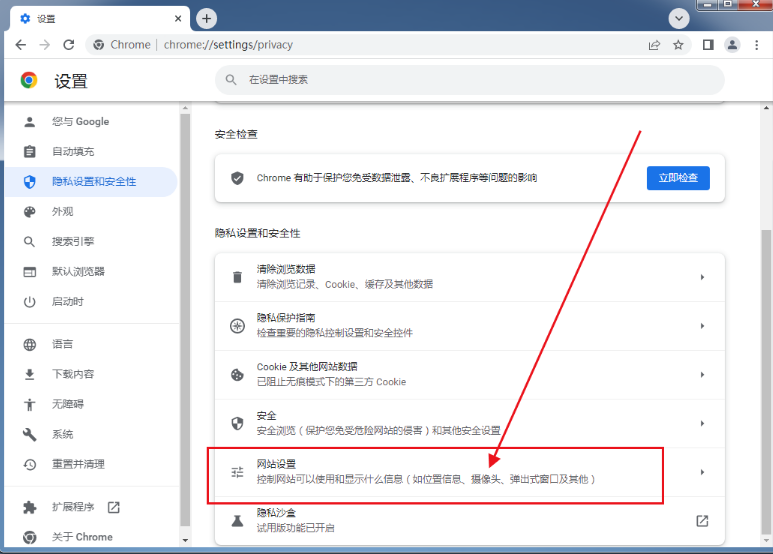Select the 设置 browser tab
The image size is (773, 554).
pos(100,19)
